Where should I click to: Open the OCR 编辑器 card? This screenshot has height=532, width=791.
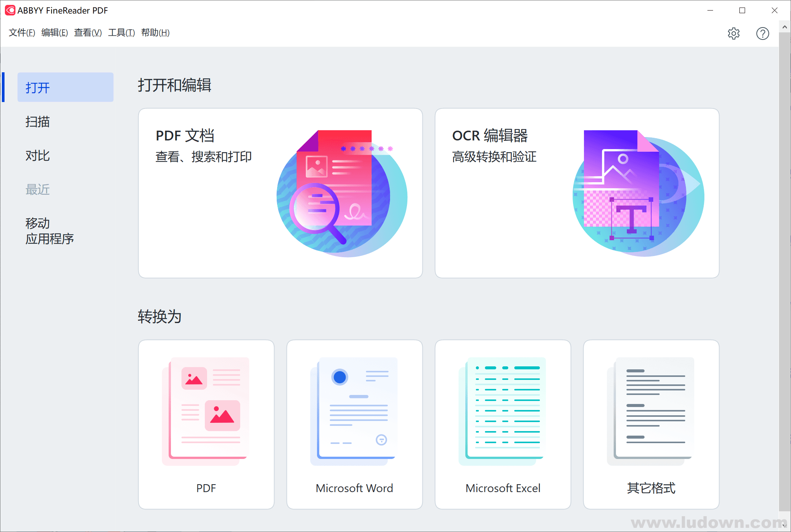(577, 193)
